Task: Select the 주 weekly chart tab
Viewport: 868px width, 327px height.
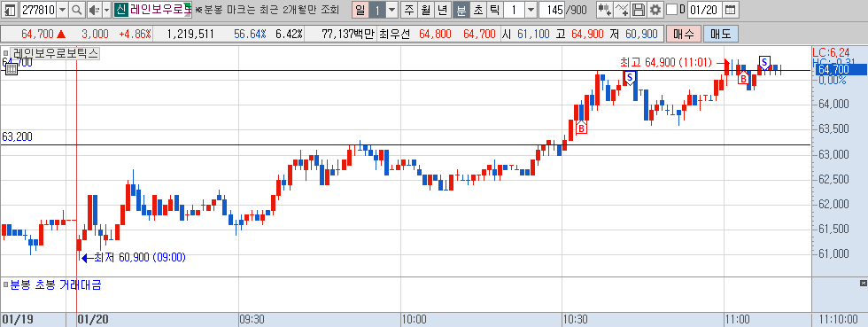Action: tap(408, 10)
